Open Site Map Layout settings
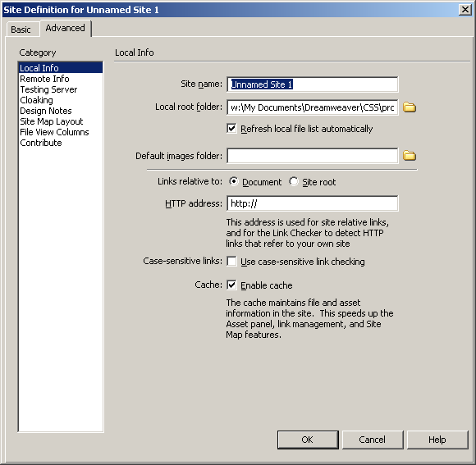 (x=52, y=121)
